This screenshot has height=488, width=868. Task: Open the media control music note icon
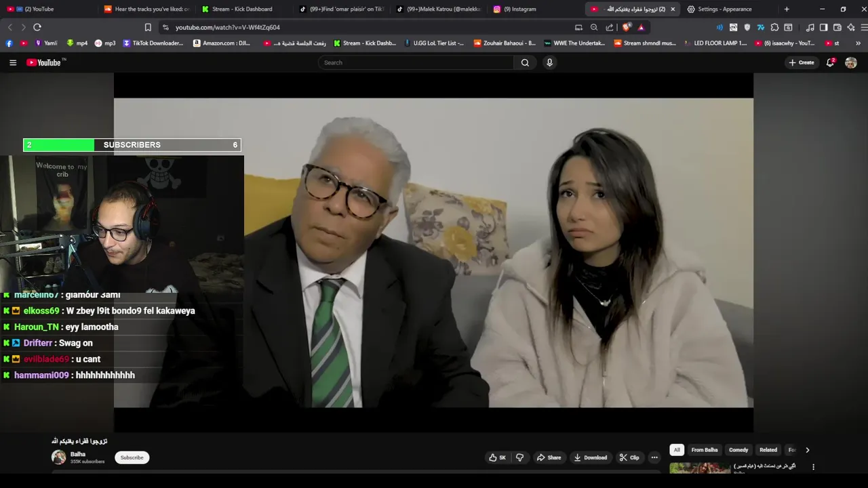(x=810, y=27)
